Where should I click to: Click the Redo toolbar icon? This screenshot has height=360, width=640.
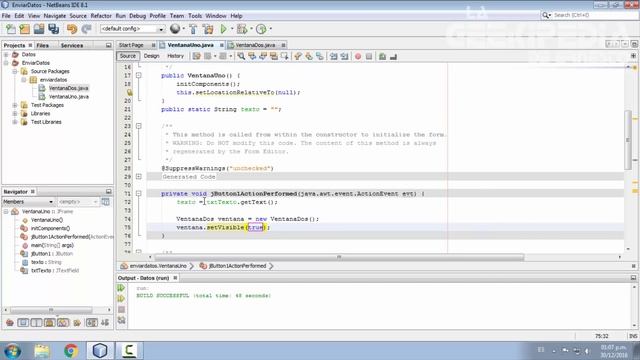tap(86, 29)
